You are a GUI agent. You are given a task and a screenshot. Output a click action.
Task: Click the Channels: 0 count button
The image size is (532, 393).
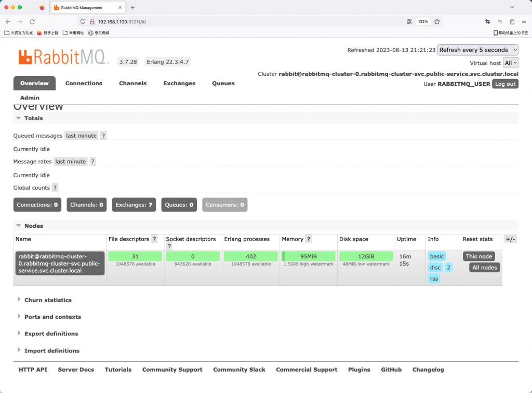[x=87, y=205]
